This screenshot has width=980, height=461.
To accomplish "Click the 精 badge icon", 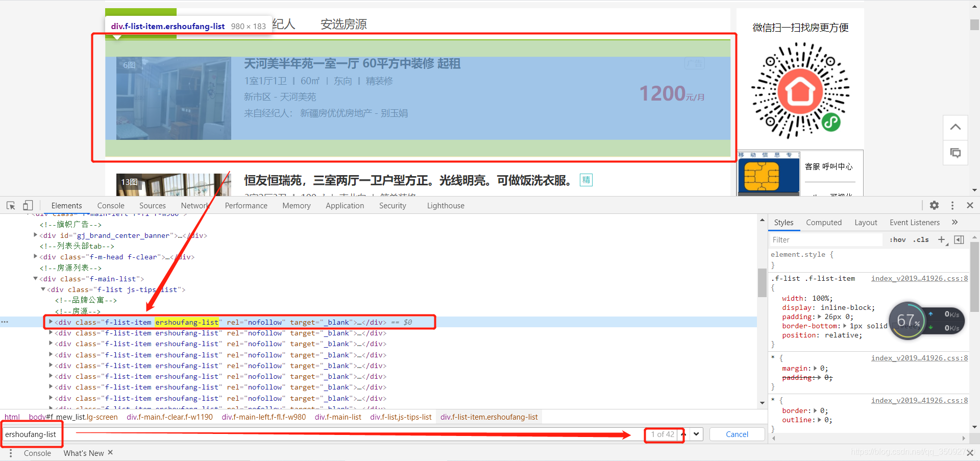I will [x=586, y=180].
